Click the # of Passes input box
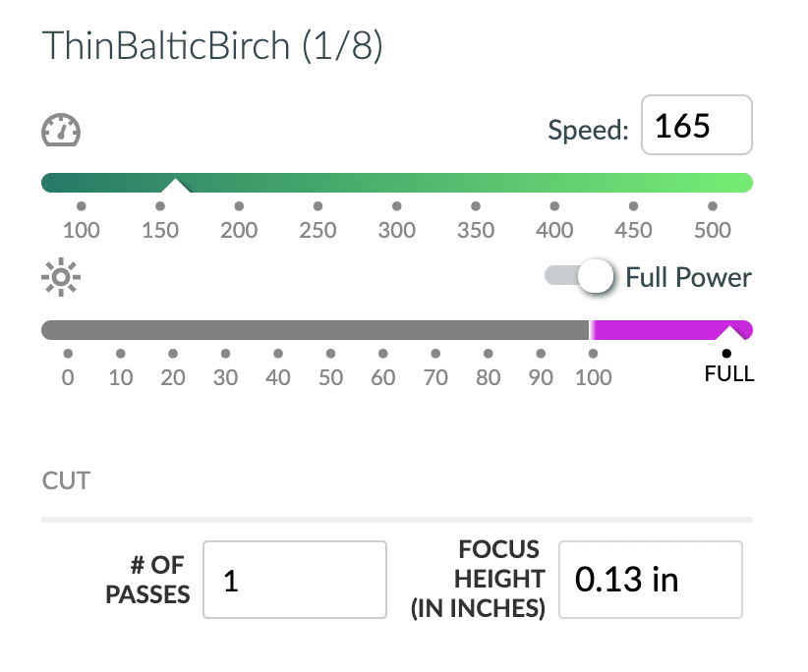This screenshot has width=808, height=672. (295, 580)
